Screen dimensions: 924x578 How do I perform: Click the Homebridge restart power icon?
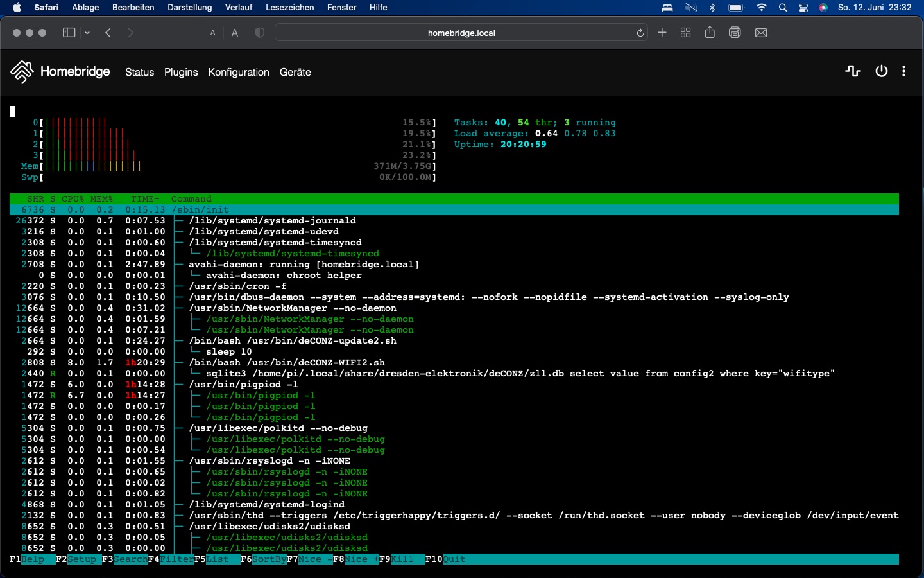(881, 71)
